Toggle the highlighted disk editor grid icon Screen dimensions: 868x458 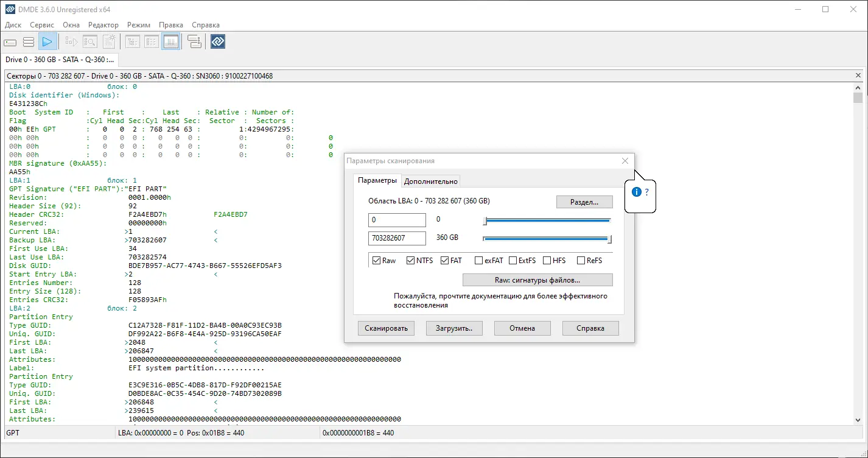(171, 42)
